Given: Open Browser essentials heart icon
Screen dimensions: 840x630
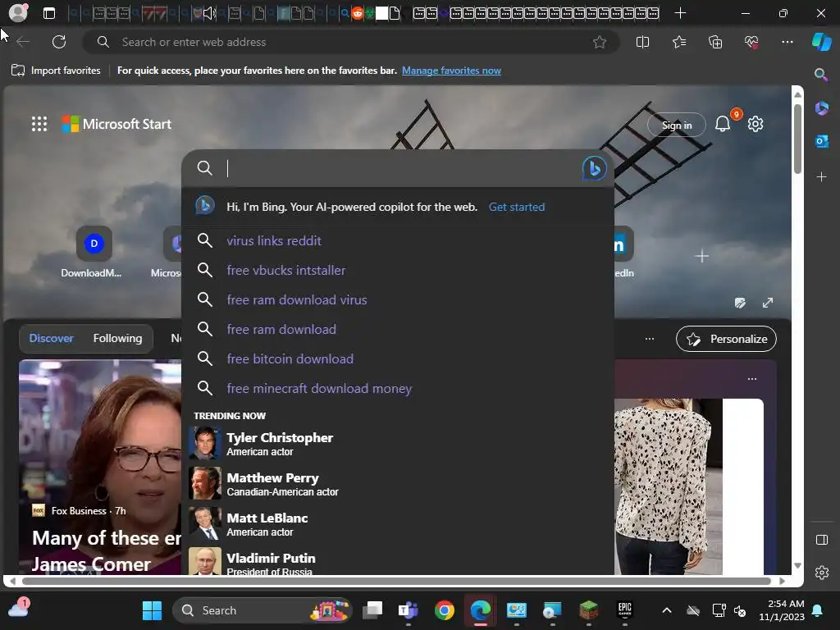Looking at the screenshot, I should click(751, 42).
